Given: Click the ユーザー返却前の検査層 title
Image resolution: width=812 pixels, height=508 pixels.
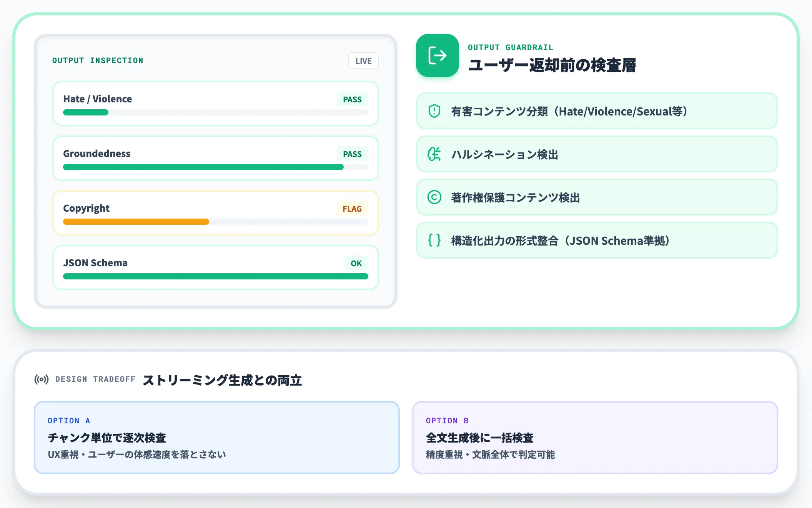Looking at the screenshot, I should (552, 65).
